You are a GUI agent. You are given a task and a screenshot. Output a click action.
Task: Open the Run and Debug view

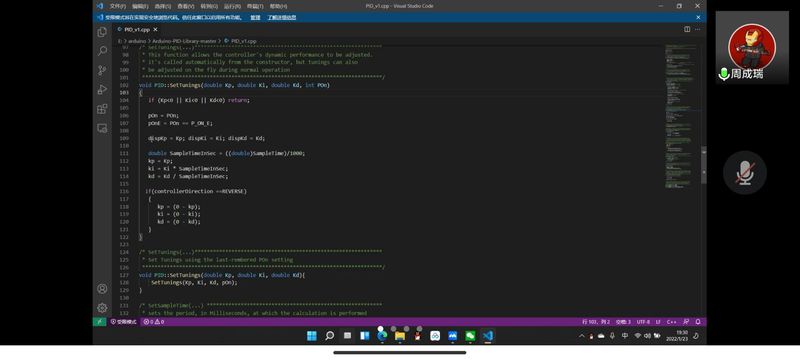102,90
